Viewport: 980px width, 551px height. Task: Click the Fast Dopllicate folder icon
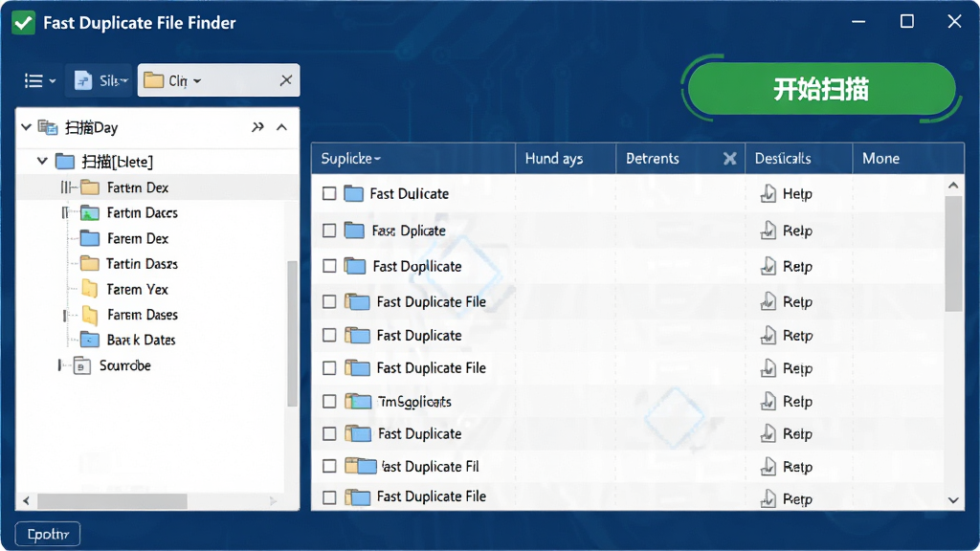point(355,266)
